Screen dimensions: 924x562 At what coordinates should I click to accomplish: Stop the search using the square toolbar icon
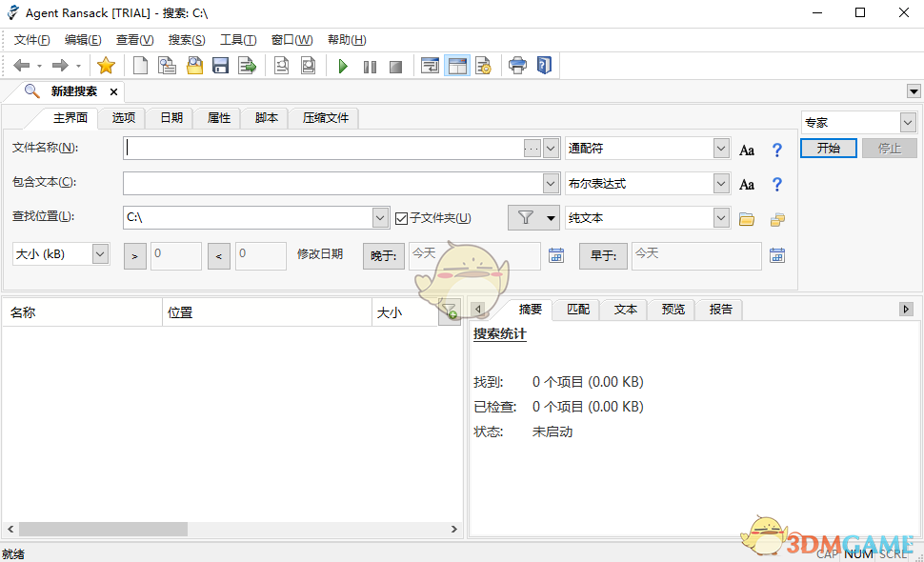394,65
